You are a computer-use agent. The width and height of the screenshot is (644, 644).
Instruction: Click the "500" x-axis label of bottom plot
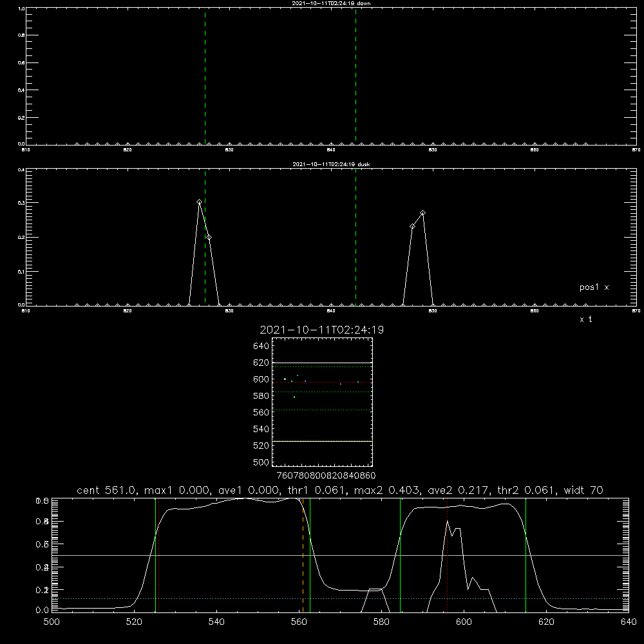(x=52, y=622)
